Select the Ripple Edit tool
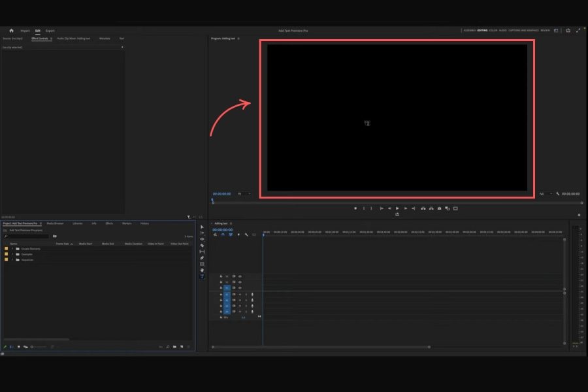This screenshot has height=392, width=588. pyautogui.click(x=202, y=239)
